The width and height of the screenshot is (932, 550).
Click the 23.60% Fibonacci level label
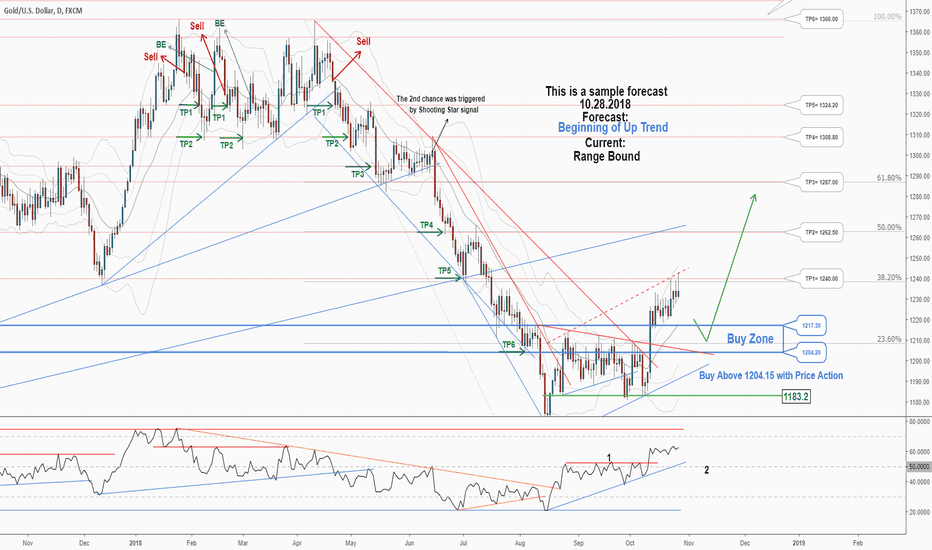[889, 340]
